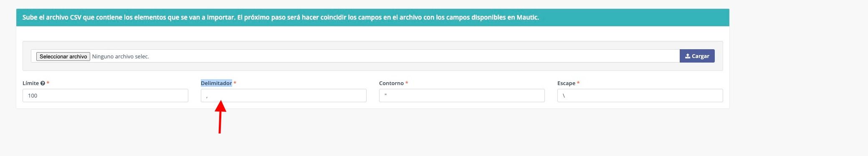
Task: Click the red asterisk beside Contorno
Action: click(x=407, y=83)
